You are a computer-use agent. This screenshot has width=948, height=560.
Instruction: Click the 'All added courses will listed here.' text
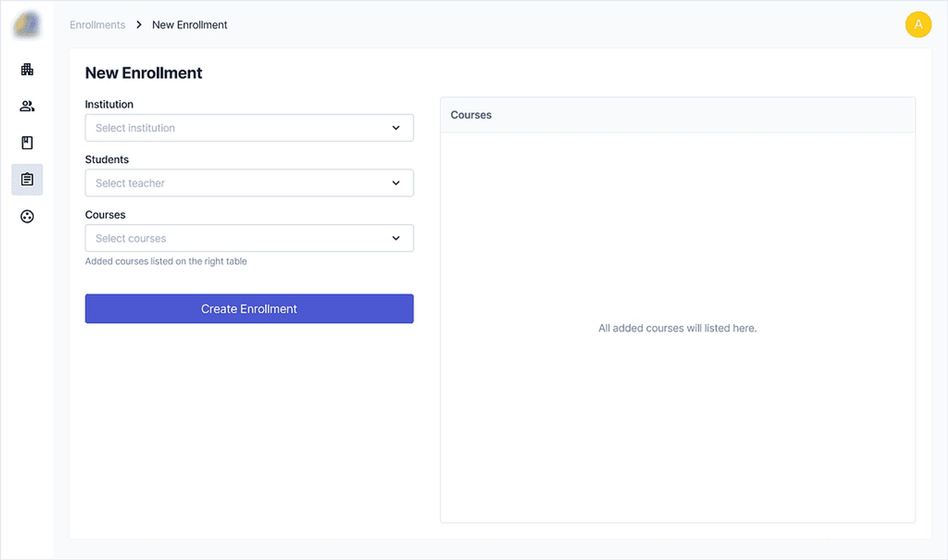(677, 328)
